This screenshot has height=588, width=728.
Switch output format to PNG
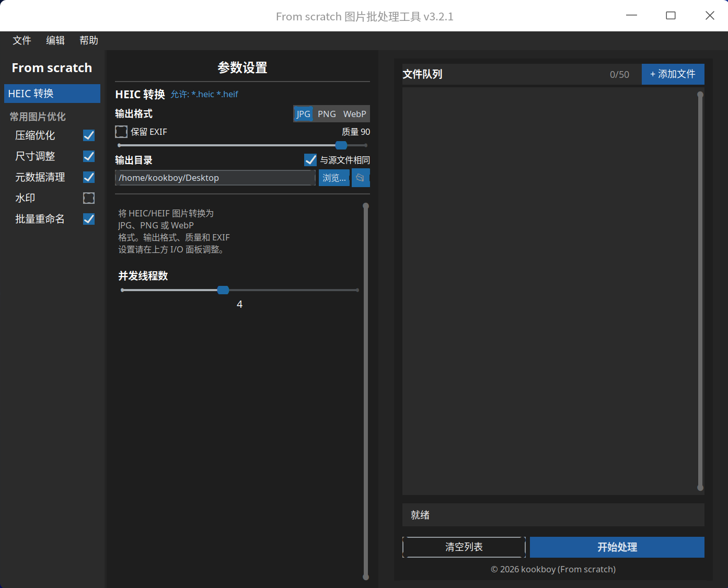click(327, 114)
